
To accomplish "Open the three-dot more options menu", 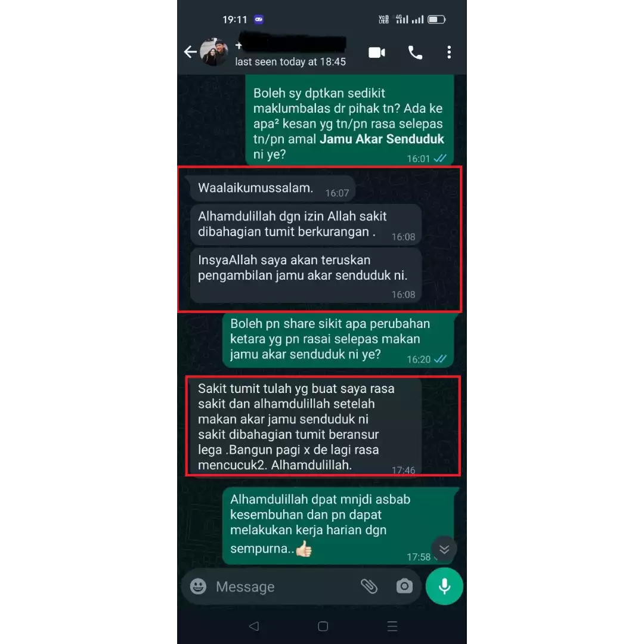I will click(449, 52).
